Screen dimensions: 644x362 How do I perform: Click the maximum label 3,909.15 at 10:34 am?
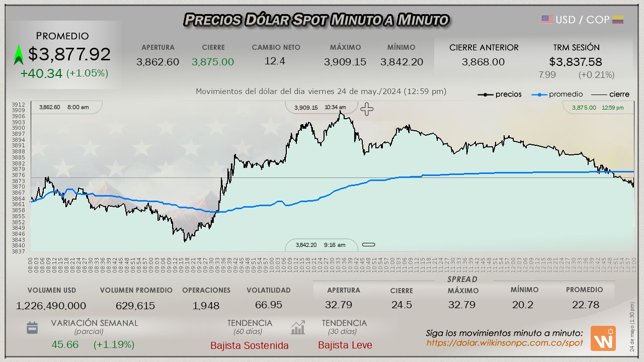[x=320, y=108]
